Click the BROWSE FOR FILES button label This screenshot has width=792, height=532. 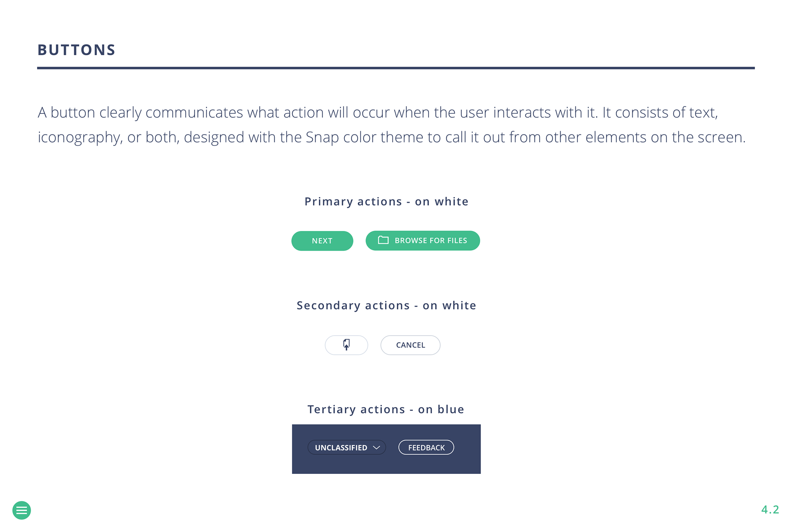[x=431, y=240]
